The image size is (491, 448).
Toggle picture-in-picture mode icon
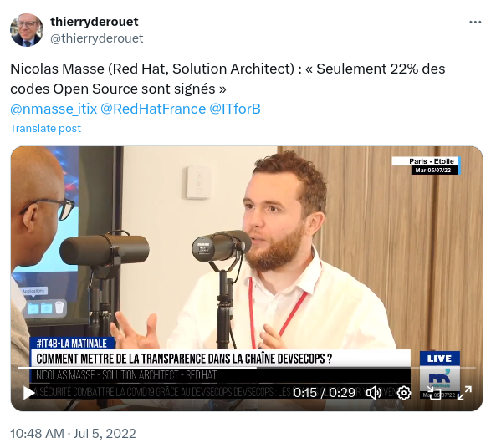pyautogui.click(x=434, y=392)
